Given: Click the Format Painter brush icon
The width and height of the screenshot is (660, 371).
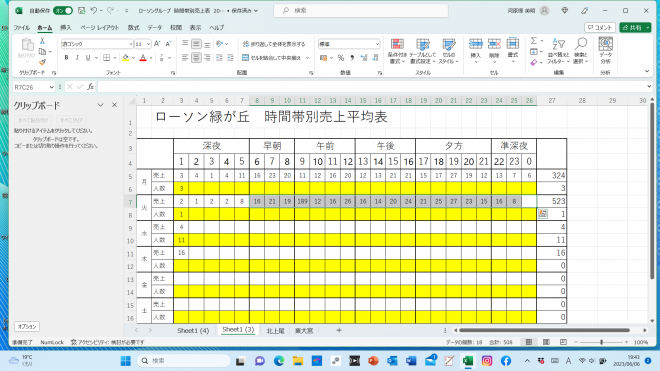Looking at the screenshot, I should tap(42, 62).
